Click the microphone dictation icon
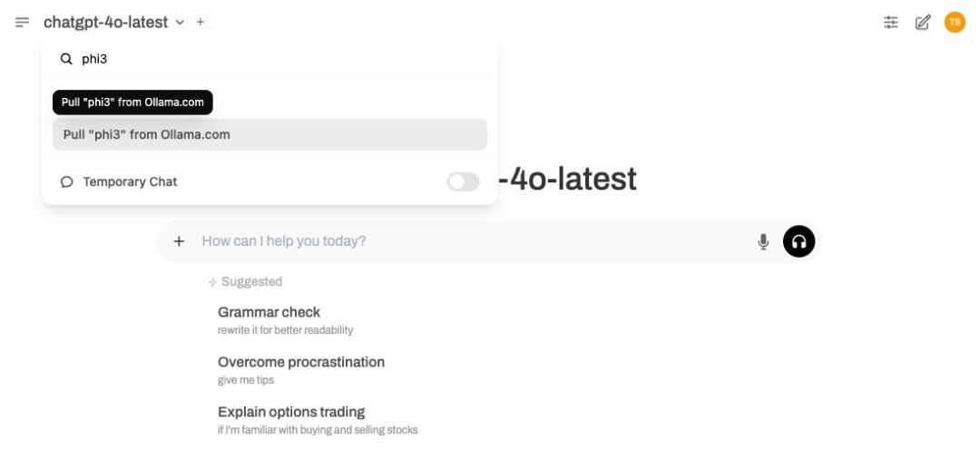The width and height of the screenshot is (980, 458). point(763,241)
